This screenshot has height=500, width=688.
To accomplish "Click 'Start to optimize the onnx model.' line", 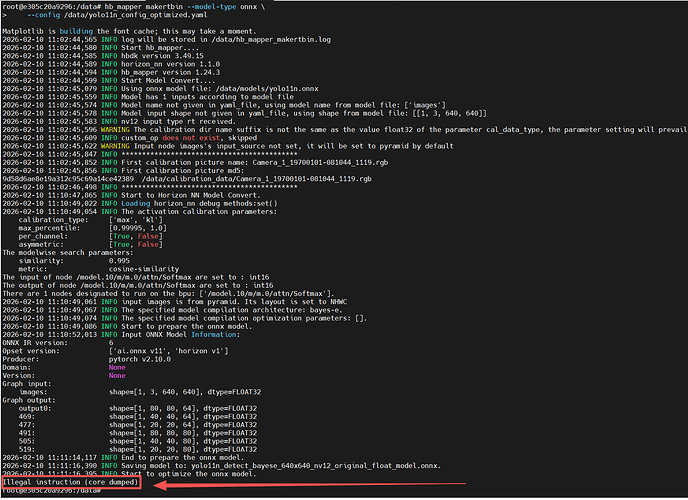I will [129, 474].
